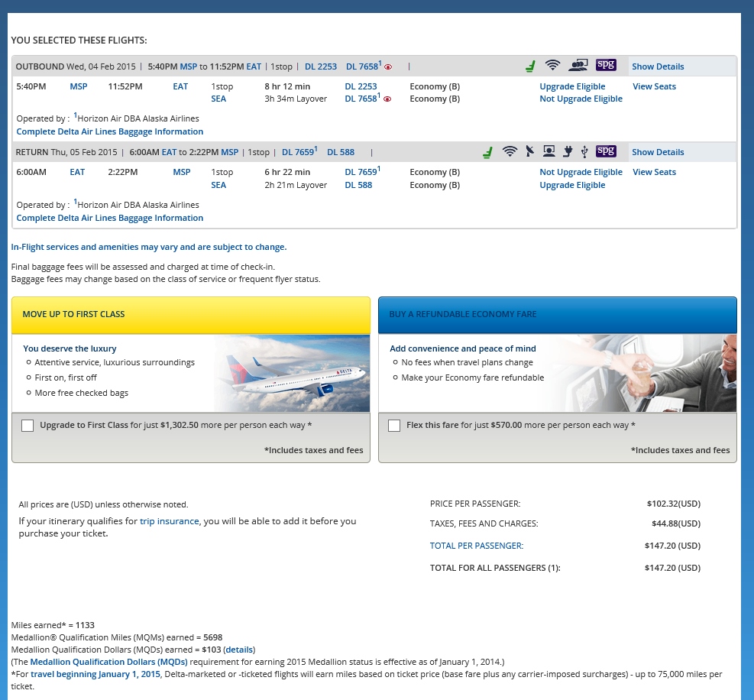Click the green seat icon on the return flight
754x700 pixels.
487,152
